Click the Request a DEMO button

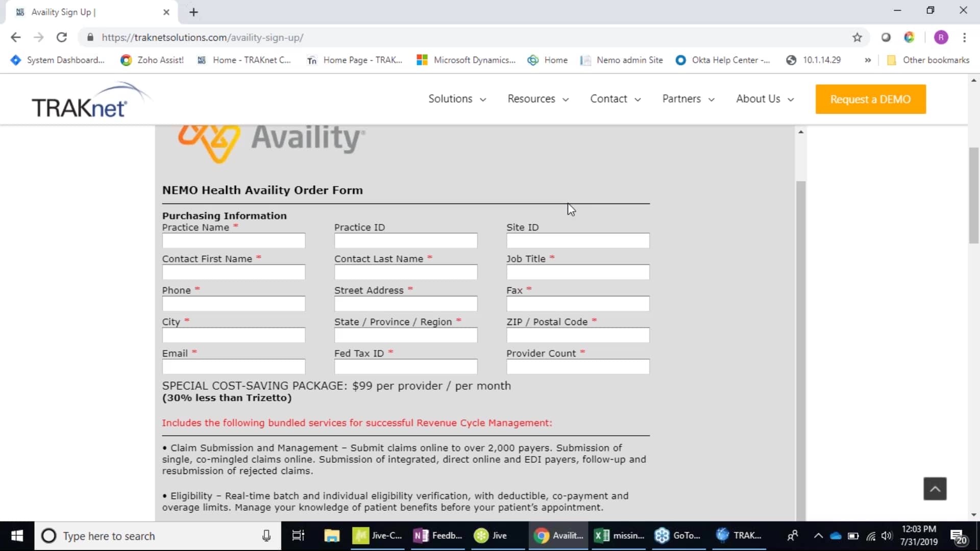870,99
